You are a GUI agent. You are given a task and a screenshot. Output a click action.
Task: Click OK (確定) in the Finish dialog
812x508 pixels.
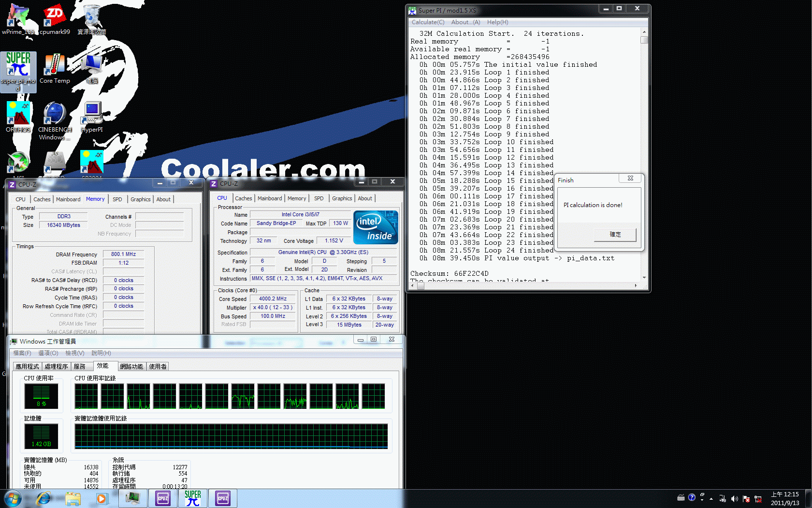[x=615, y=235]
